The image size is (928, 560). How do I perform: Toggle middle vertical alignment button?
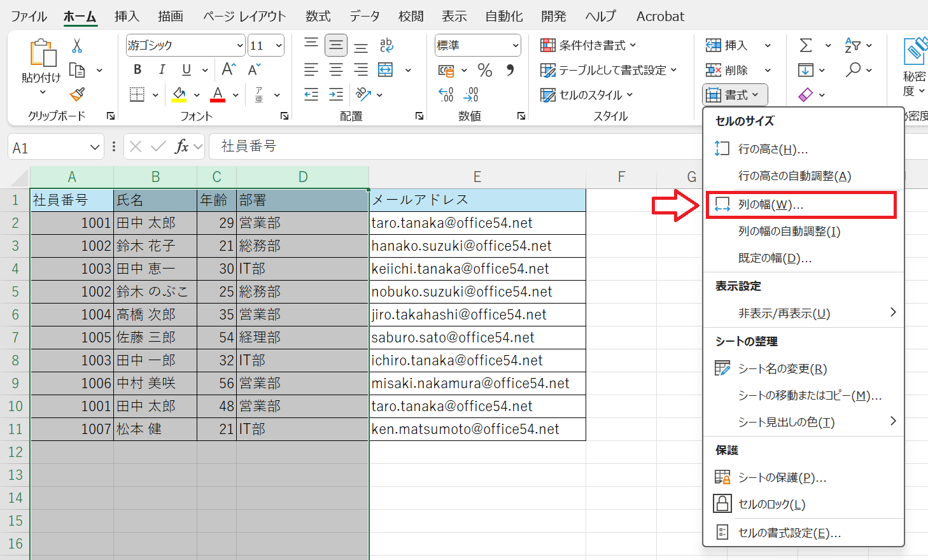[x=336, y=45]
